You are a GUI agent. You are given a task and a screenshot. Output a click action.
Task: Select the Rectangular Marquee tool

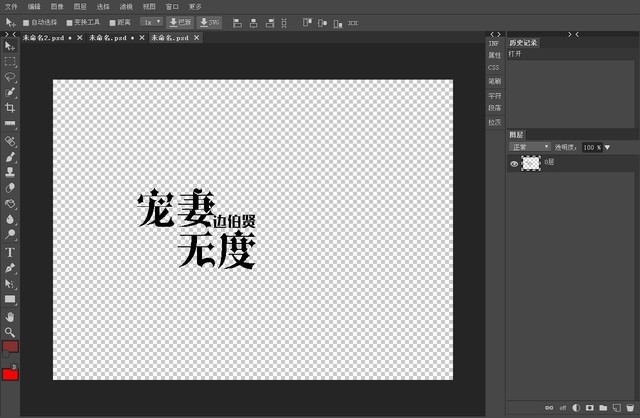pos(10,61)
